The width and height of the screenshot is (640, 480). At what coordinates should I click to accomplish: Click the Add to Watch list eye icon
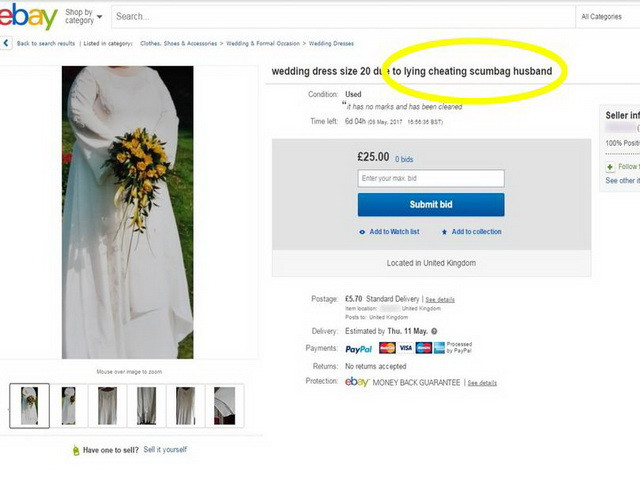(x=362, y=232)
